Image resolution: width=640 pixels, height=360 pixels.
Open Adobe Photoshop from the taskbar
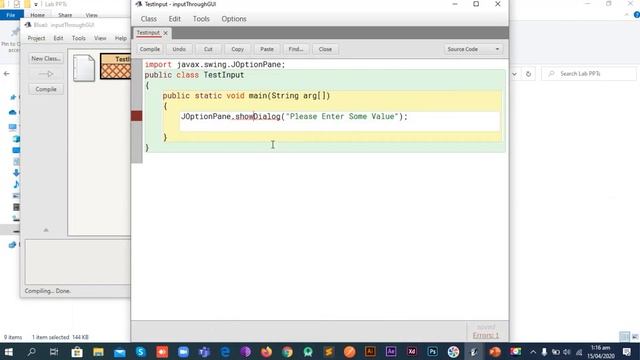tap(432, 351)
